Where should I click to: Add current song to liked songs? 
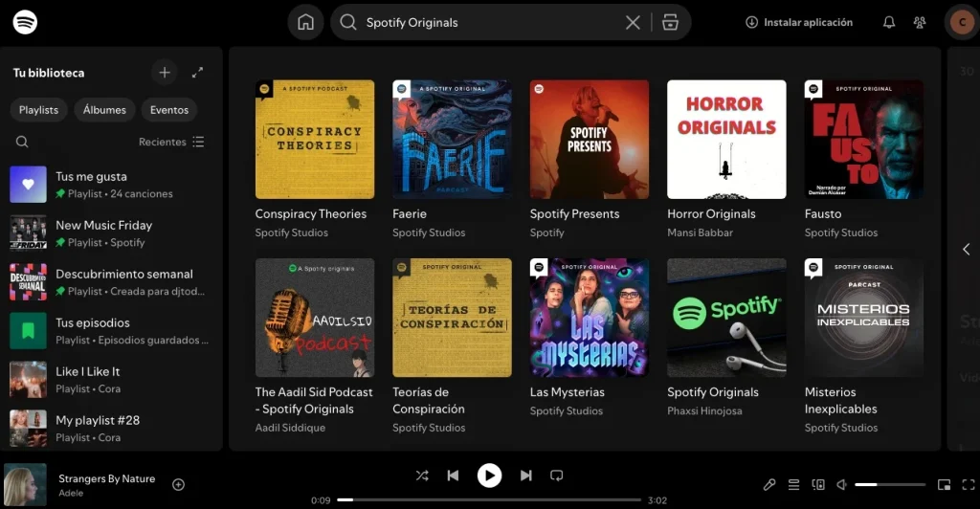pyautogui.click(x=178, y=485)
